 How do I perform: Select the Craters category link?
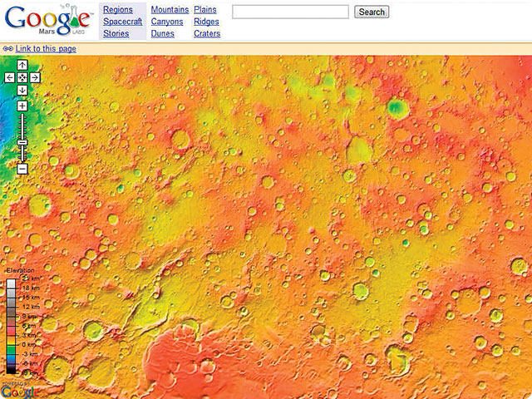click(207, 34)
